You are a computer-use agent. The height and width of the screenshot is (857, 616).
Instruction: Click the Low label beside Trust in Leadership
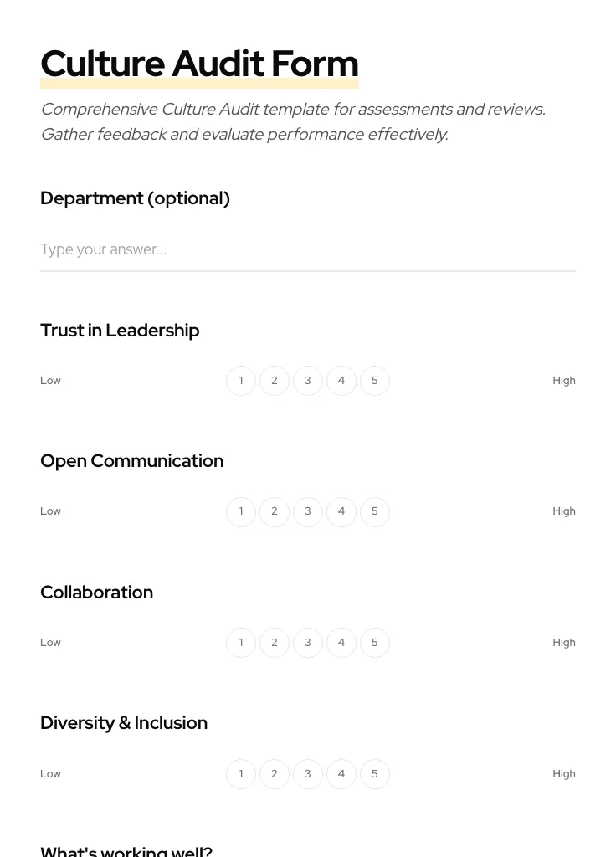coord(50,381)
